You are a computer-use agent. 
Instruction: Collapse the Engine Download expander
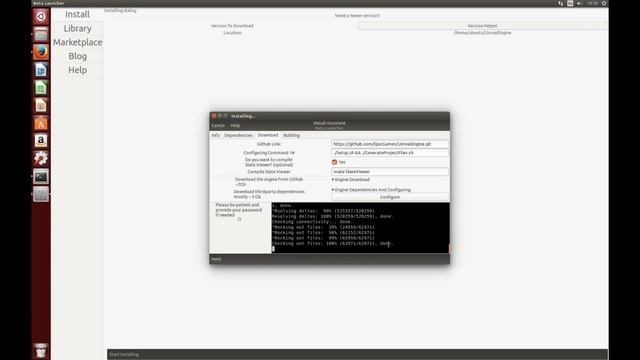[351, 180]
